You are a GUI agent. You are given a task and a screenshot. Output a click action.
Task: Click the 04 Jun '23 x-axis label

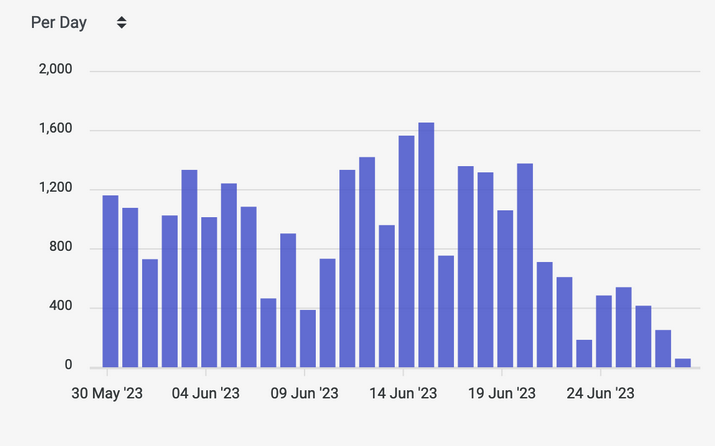click(x=206, y=393)
